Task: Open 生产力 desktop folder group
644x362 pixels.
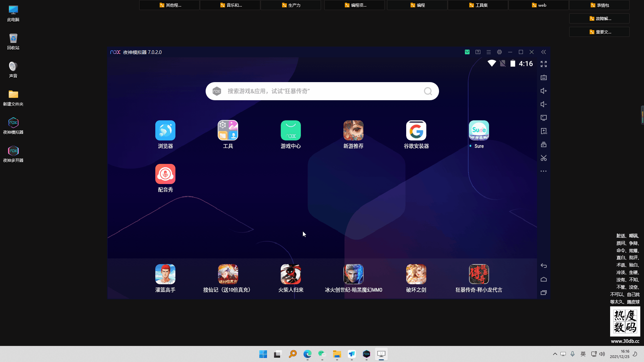Action: pyautogui.click(x=291, y=5)
